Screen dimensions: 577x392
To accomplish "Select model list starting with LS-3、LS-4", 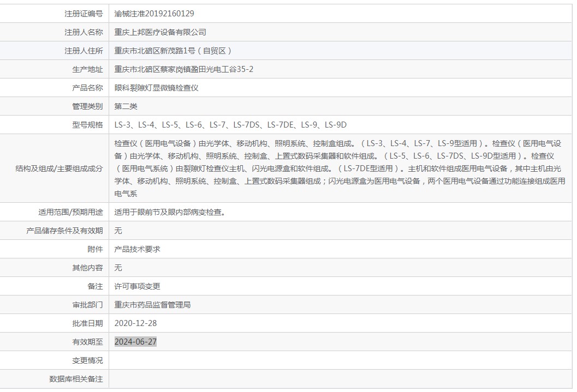I will point(230,125).
